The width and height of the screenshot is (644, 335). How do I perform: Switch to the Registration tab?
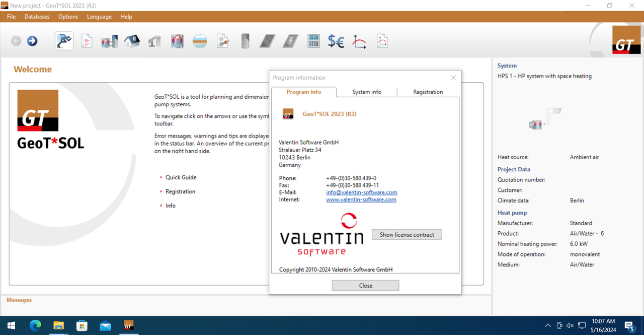428,92
